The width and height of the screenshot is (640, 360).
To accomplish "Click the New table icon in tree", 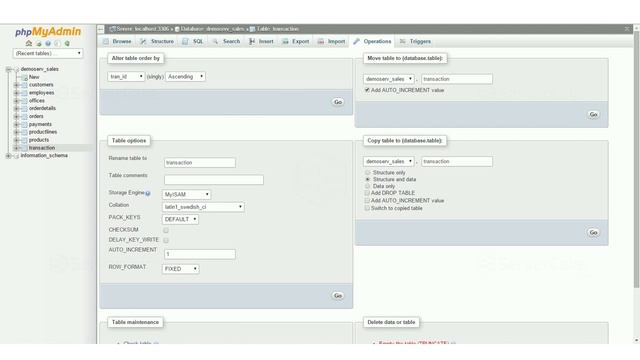I will [24, 77].
